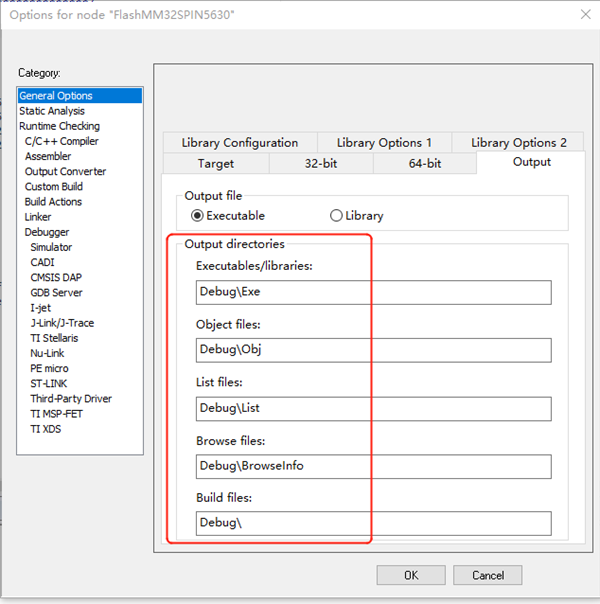Choose Linker in the category list
This screenshot has width=600, height=604.
coord(38,217)
